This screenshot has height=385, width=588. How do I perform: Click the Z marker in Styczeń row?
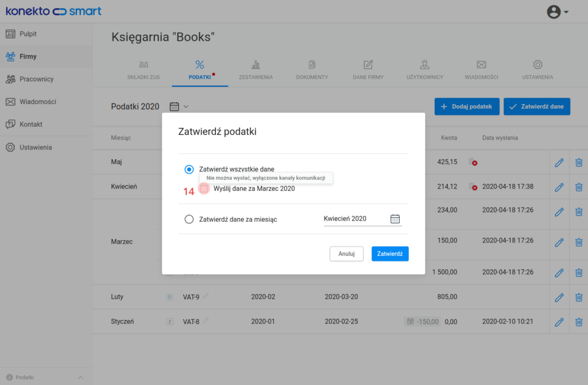pyautogui.click(x=170, y=322)
